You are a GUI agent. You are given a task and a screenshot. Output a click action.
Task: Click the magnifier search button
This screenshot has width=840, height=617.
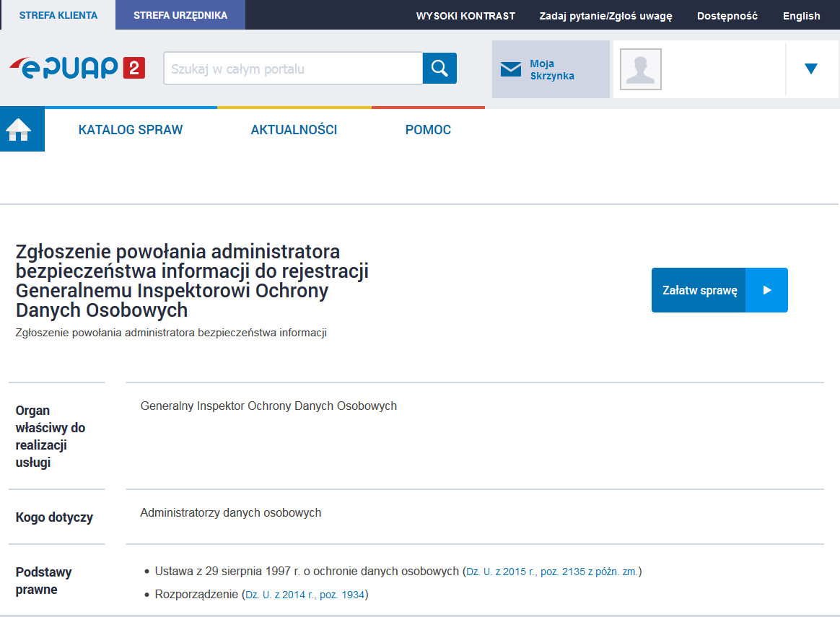[x=439, y=68]
